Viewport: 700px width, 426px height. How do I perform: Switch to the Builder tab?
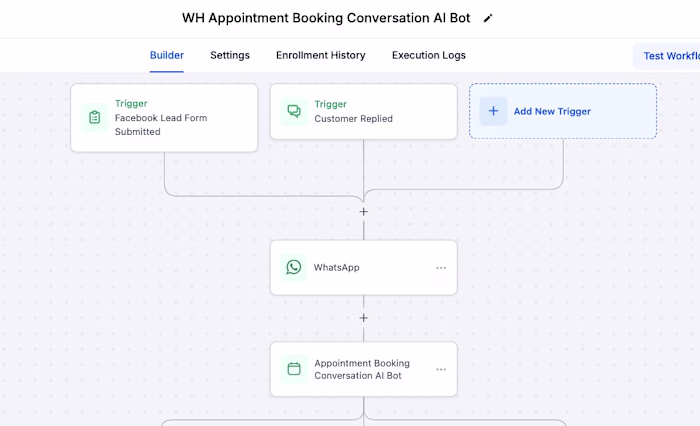click(x=167, y=55)
